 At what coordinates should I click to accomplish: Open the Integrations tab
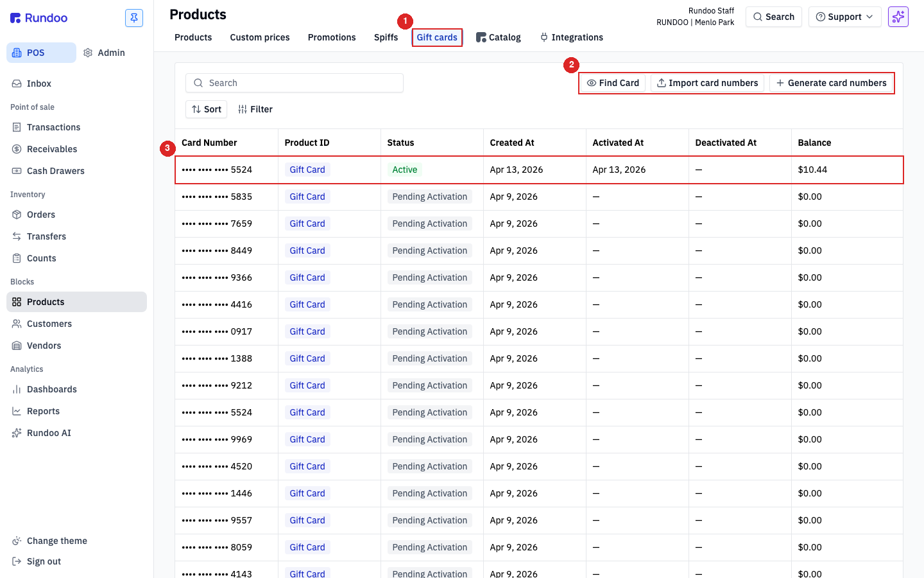[571, 37]
